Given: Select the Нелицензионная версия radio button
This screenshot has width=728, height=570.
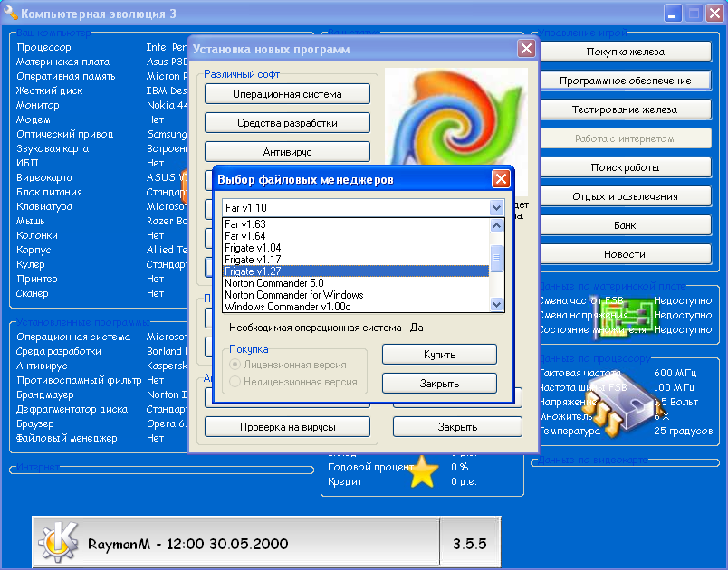Looking at the screenshot, I should 235,382.
